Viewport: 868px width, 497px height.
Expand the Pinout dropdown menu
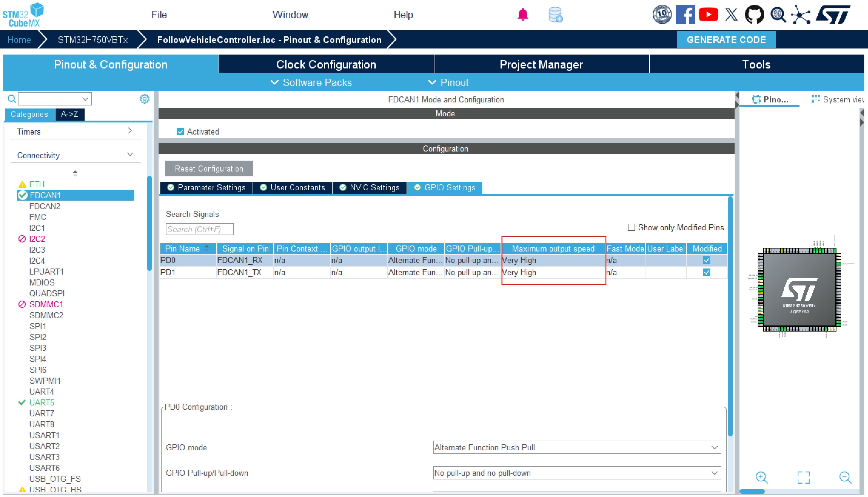448,82
